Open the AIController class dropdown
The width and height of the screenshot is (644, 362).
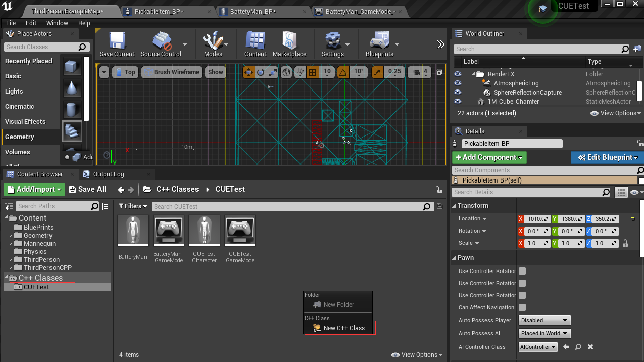538,347
